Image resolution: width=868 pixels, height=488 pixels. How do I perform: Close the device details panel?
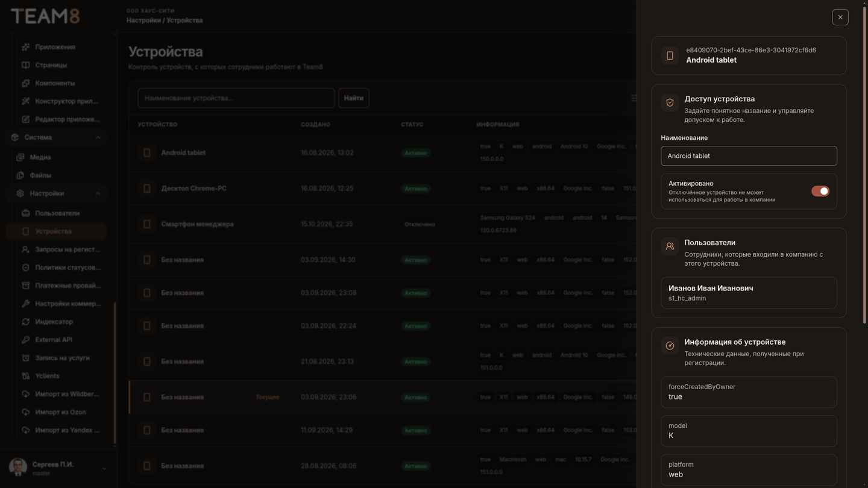(x=840, y=17)
